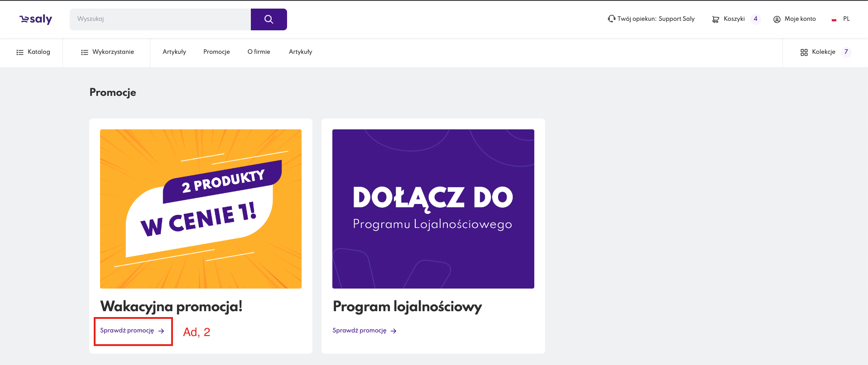Click the Koszyki count badge 4
The height and width of the screenshot is (365, 868).
[x=755, y=19]
